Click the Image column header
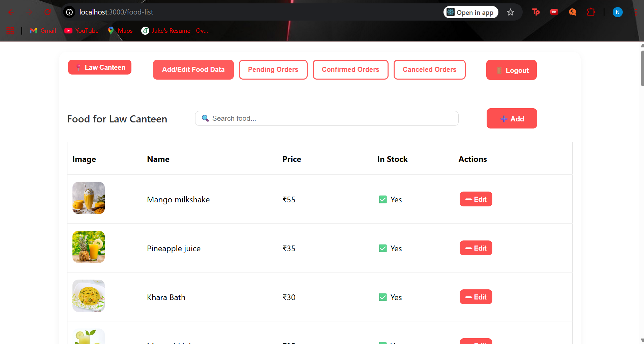 (84, 159)
